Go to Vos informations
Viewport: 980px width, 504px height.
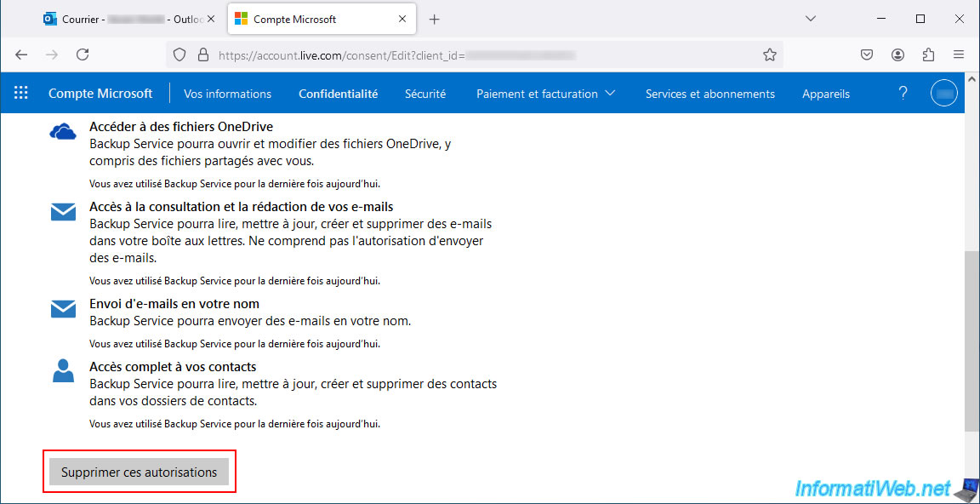point(227,94)
